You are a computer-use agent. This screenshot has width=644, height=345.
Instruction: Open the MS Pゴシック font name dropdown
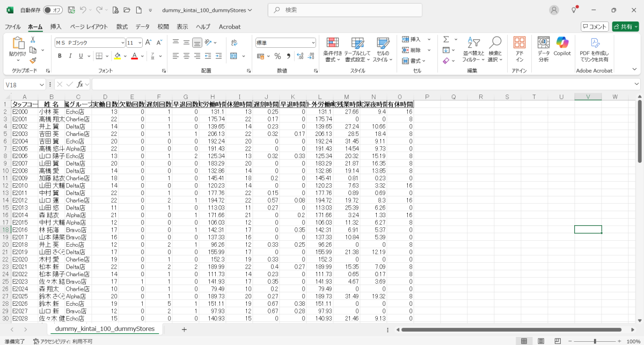coord(90,42)
